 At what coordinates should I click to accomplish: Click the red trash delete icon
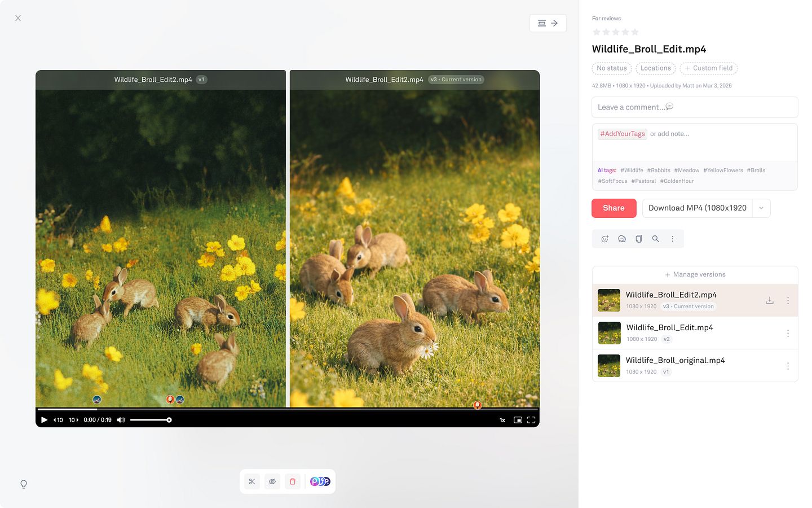(293, 481)
